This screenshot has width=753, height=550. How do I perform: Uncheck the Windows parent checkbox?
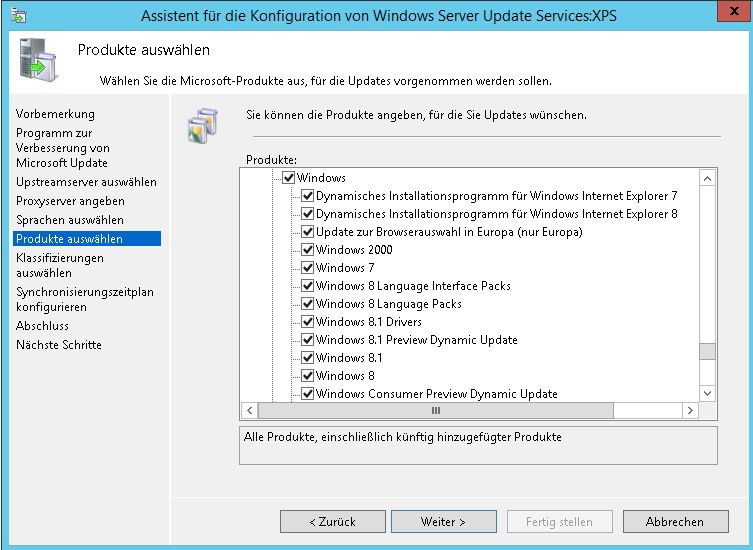(288, 178)
